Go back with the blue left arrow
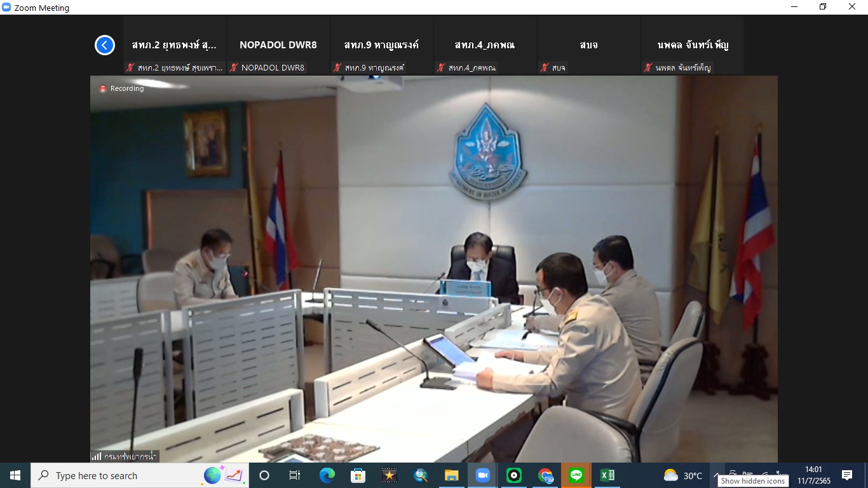868x488 pixels. pos(105,45)
